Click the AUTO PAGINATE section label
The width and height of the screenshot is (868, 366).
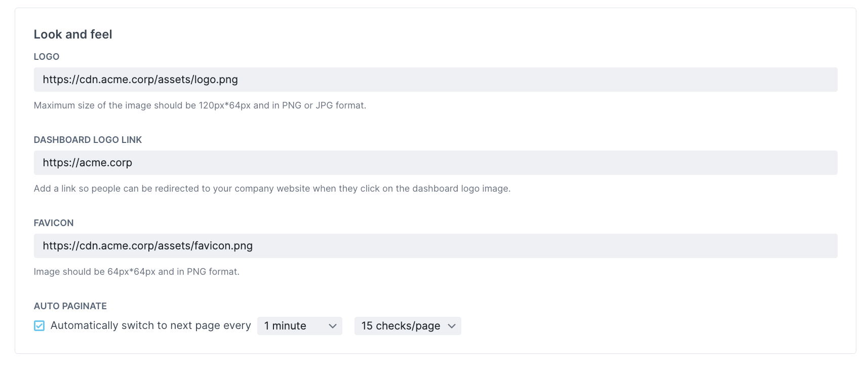[x=70, y=306]
